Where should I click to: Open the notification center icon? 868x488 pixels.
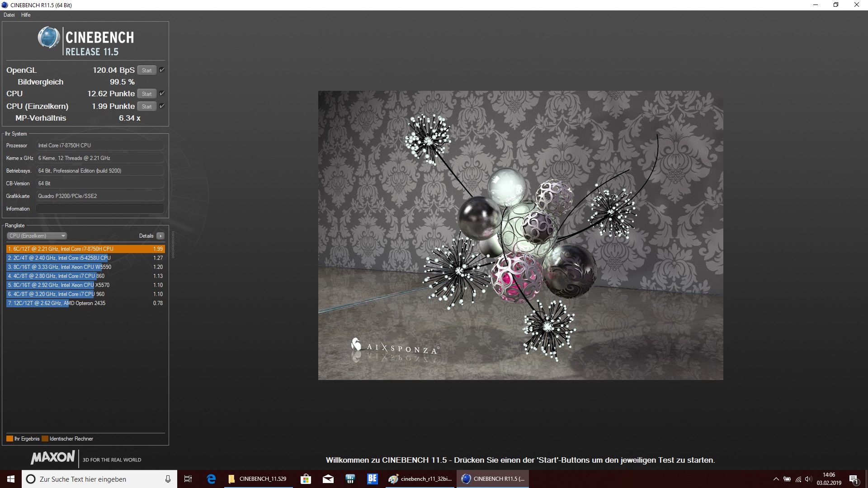[x=854, y=479]
